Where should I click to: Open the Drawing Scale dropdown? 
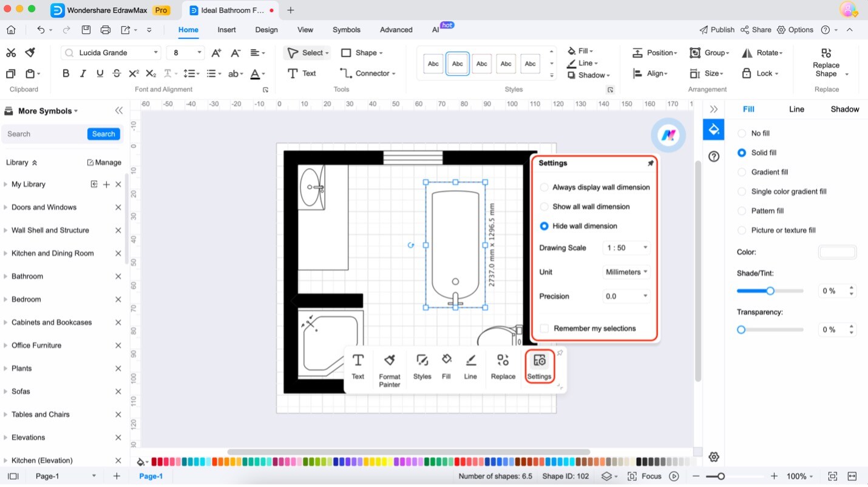pos(626,248)
